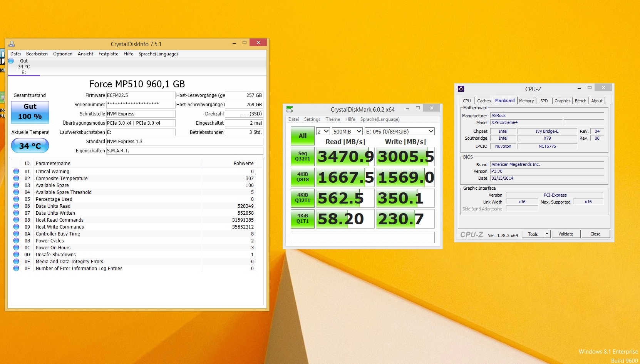
Task: Click the Validate button in CPU-Z
Action: click(566, 234)
